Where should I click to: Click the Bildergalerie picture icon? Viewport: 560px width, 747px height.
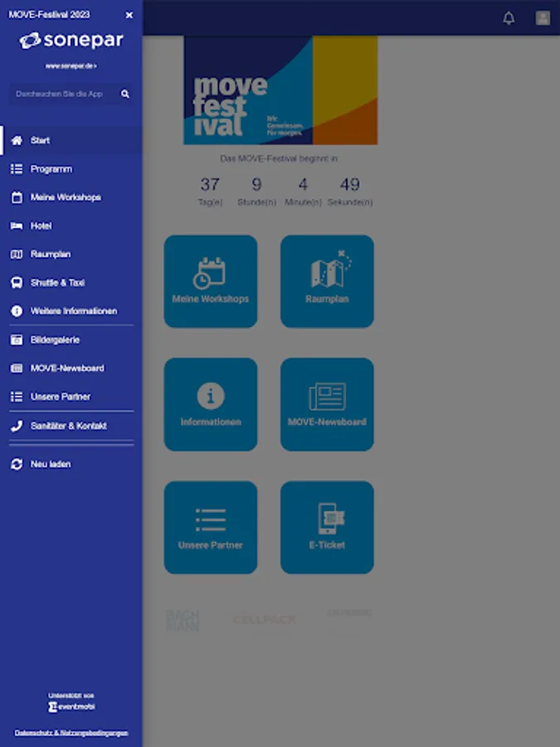[17, 339]
